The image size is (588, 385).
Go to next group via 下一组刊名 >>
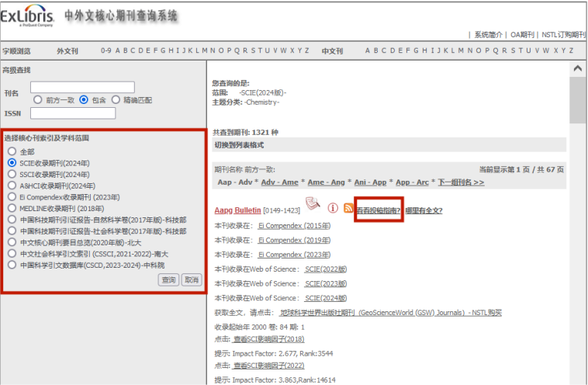(x=461, y=182)
